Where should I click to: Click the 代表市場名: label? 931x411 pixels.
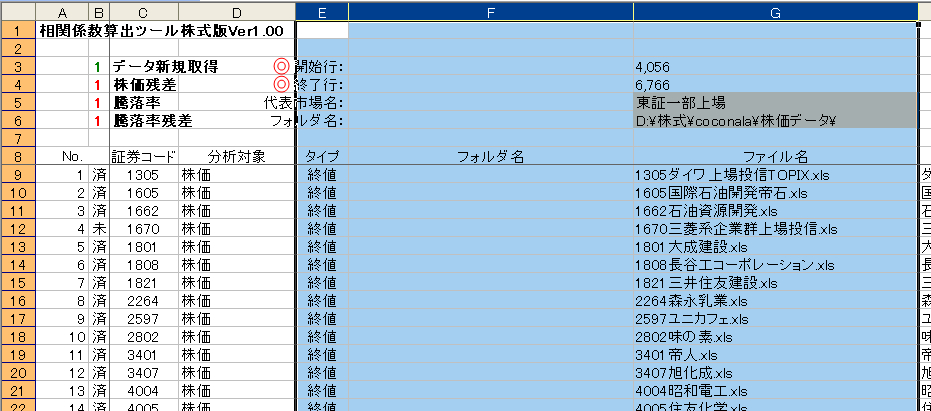303,103
